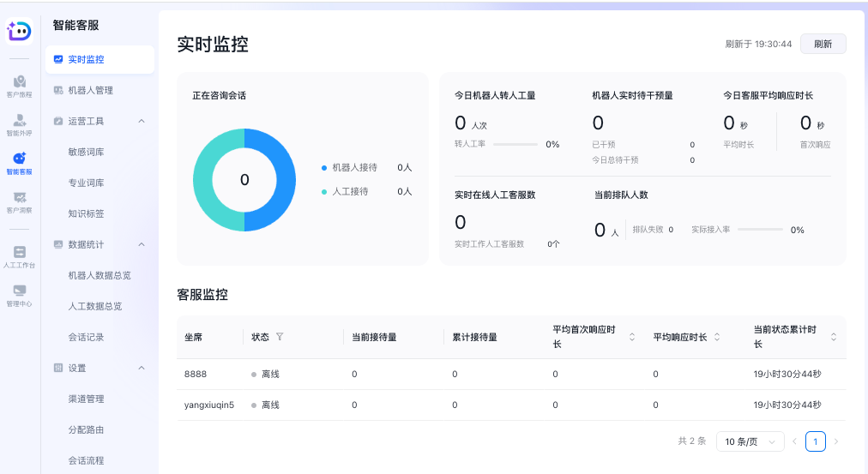Click the app logo icon

point(19,30)
